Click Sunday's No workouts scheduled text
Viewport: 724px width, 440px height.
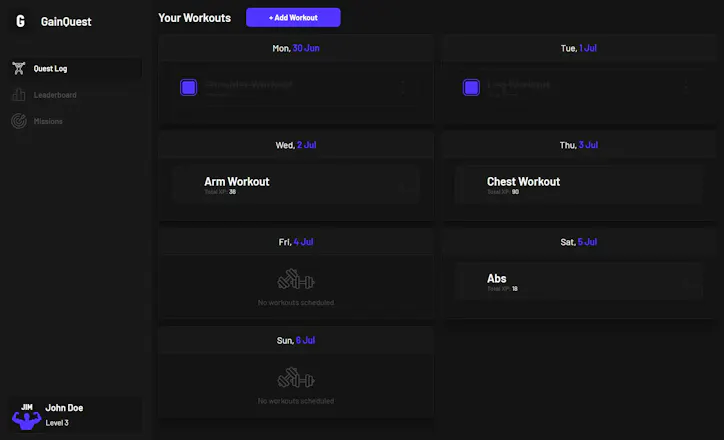[x=296, y=401]
